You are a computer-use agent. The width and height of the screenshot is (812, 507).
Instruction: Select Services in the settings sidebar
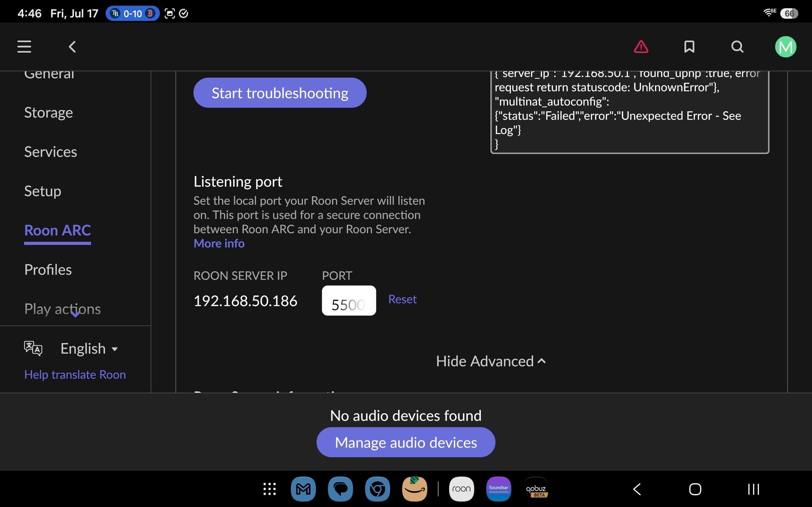51,151
